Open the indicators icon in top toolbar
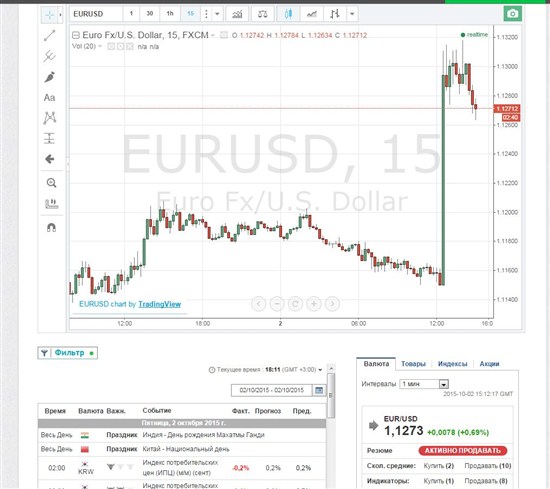550x489 pixels. [237, 14]
